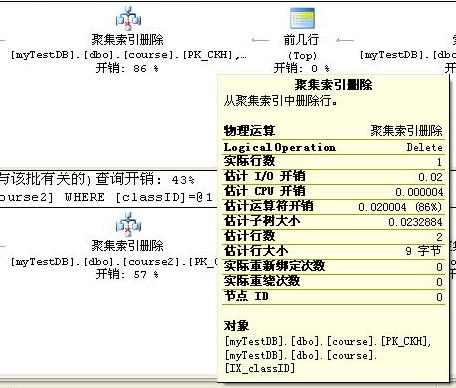This screenshot has width=456, height=388.
Task: Click the [myTestDB].[dbo].[course].[PK_CKH] node text
Action: (128, 55)
